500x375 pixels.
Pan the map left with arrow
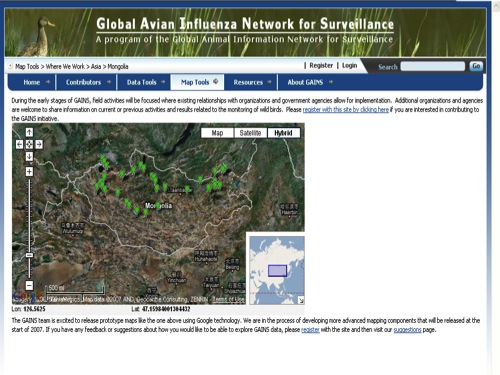point(20,144)
